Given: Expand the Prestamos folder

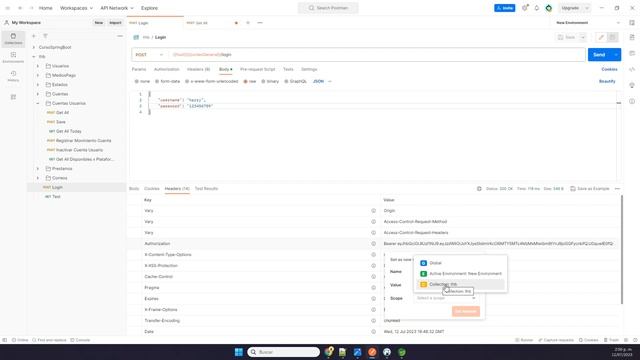Looking at the screenshot, I should tap(38, 169).
